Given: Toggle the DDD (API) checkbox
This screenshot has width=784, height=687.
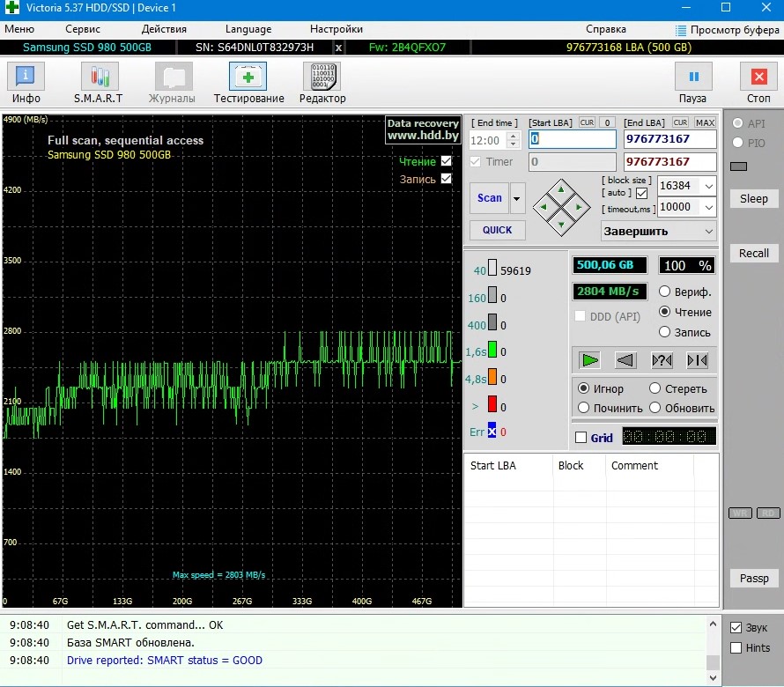Looking at the screenshot, I should pos(580,316).
